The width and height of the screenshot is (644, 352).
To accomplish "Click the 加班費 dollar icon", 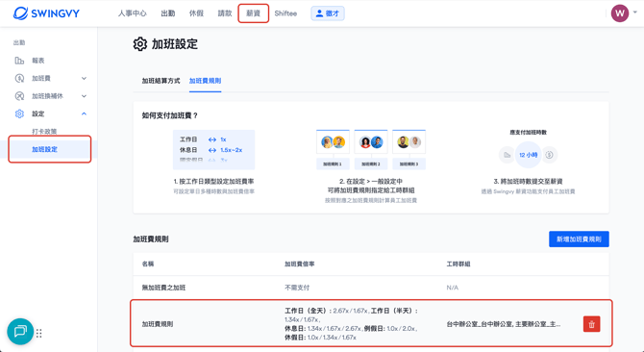I will [19, 78].
